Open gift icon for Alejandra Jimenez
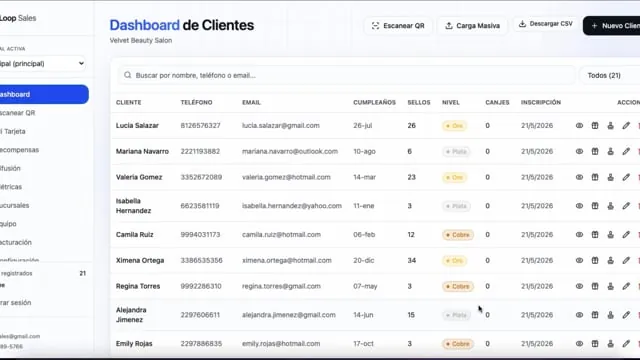 point(595,315)
